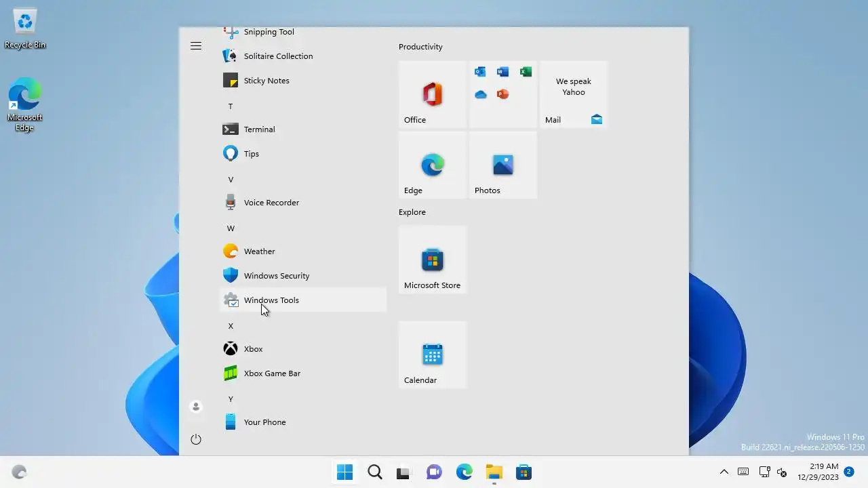This screenshot has height=488, width=868.
Task: Open Your Phone app
Action: (303, 422)
